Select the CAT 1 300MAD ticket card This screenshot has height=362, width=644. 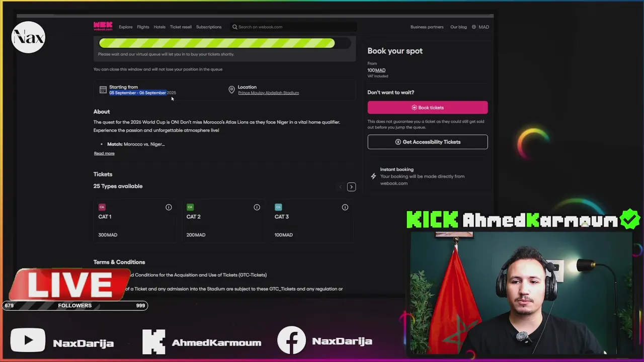click(135, 221)
